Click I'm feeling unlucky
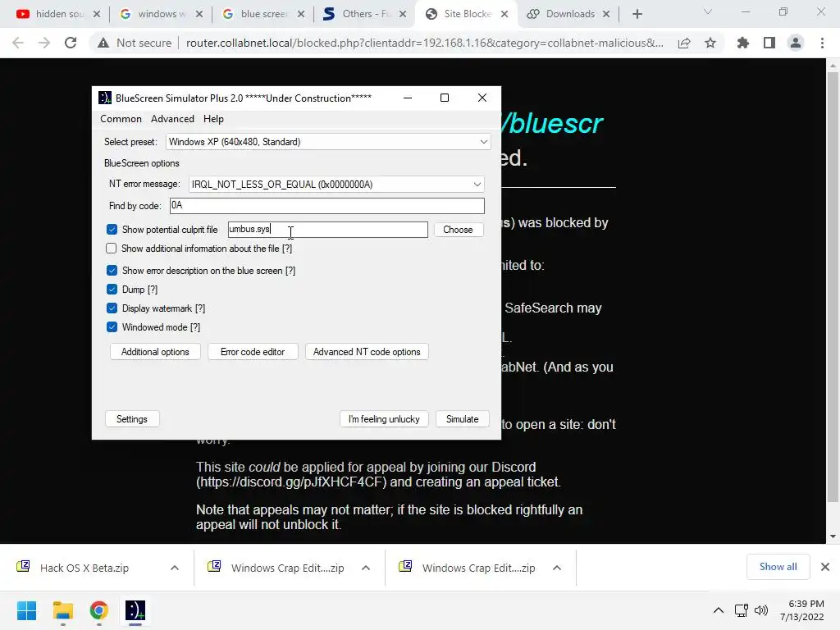 point(384,419)
